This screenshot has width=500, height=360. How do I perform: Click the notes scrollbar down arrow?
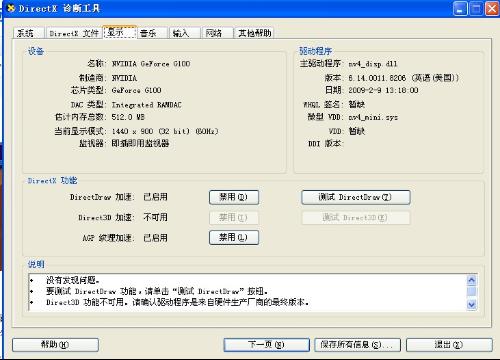(x=472, y=304)
